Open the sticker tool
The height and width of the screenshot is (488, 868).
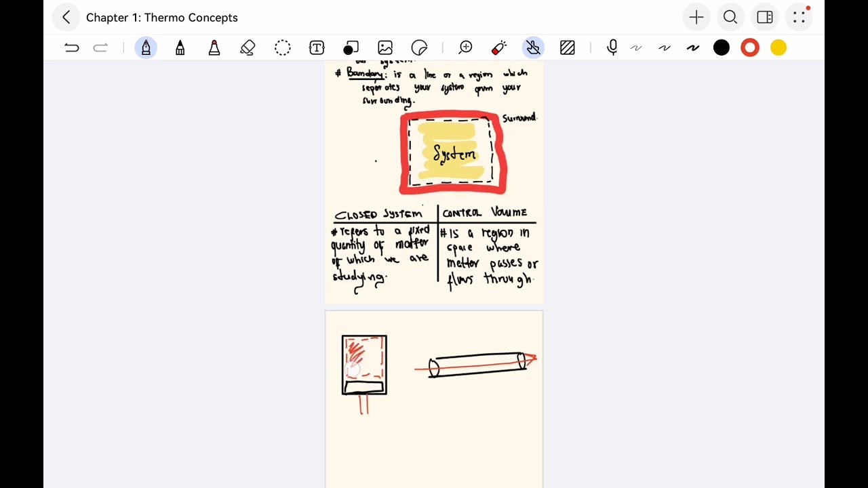(x=420, y=47)
